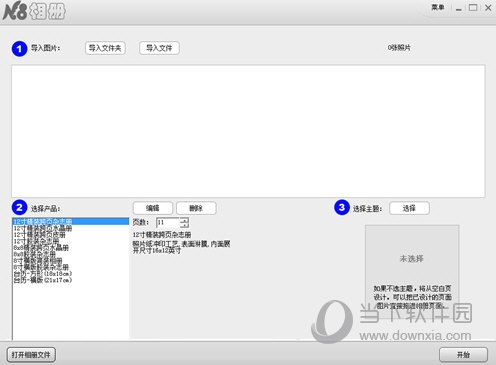Click the 开始 button
Viewport: 496px width, 365px height.
pyautogui.click(x=463, y=355)
